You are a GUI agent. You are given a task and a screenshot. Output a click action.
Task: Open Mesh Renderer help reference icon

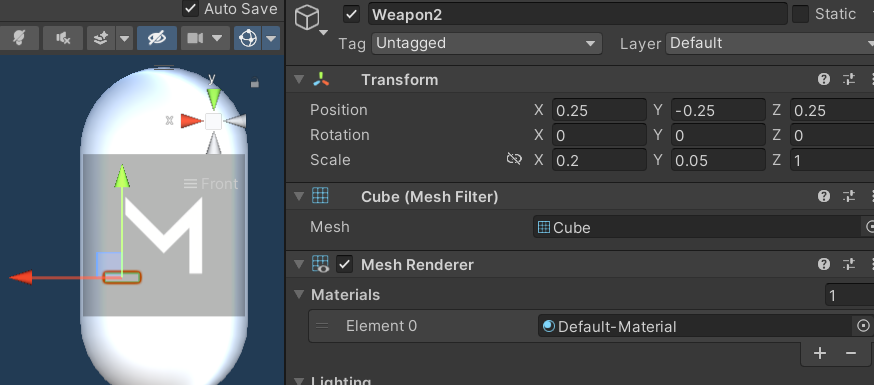(x=824, y=264)
